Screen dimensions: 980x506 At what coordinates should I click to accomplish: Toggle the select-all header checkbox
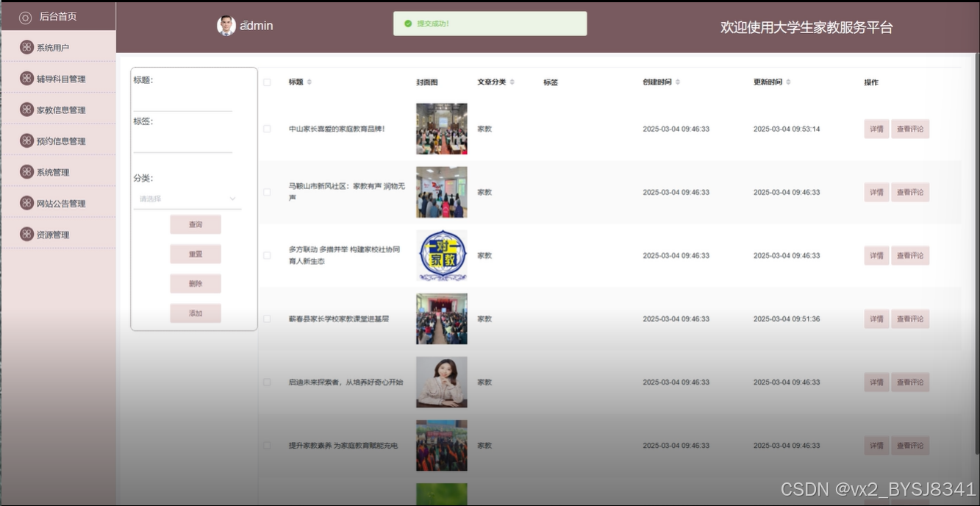click(267, 82)
